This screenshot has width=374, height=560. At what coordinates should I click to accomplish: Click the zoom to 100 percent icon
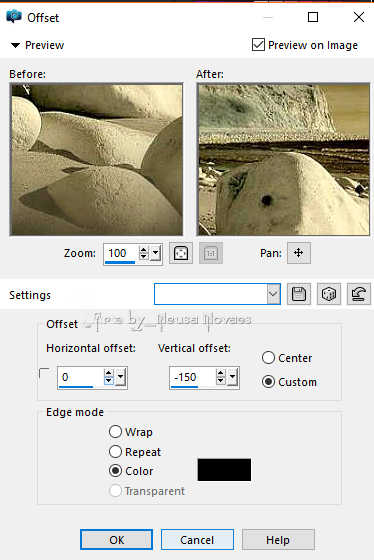coord(211,253)
